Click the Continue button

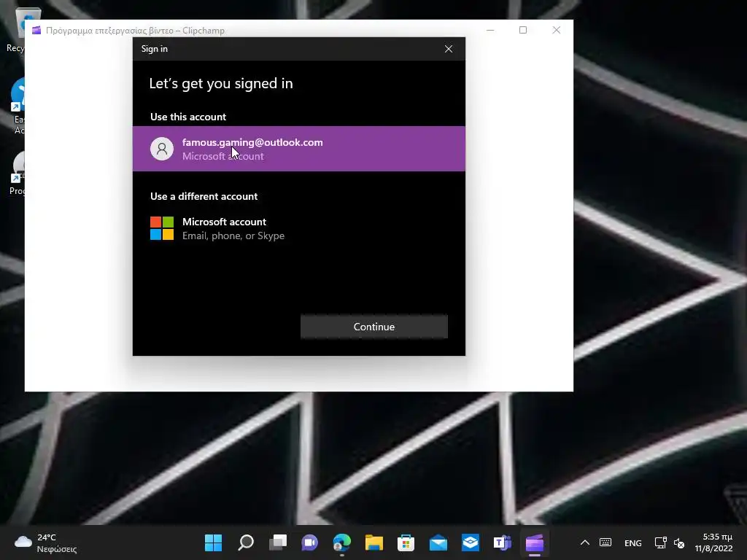pyautogui.click(x=374, y=327)
